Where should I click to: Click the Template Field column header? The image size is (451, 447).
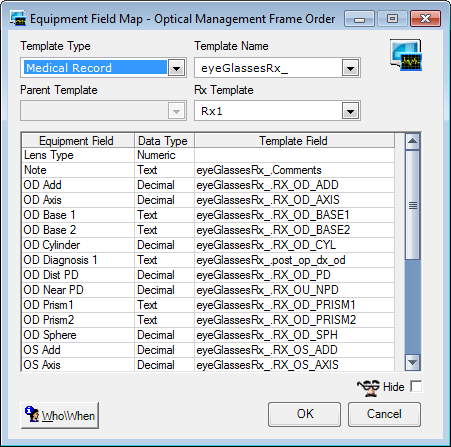[294, 141]
